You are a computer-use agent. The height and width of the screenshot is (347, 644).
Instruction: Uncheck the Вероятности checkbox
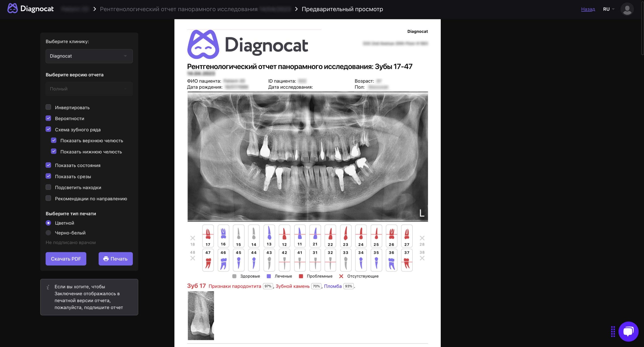(48, 118)
